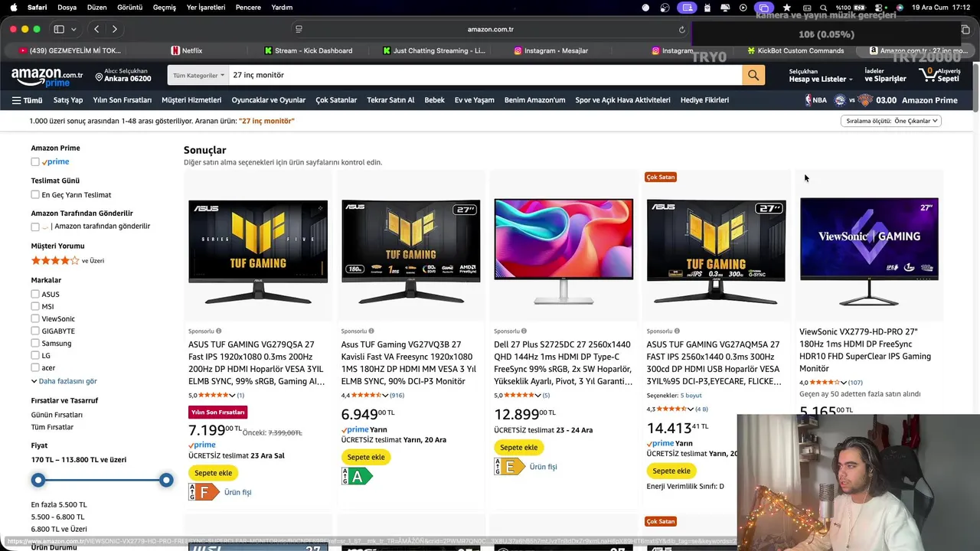
Task: Click the A energy label on VG27VQ3B
Action: pyautogui.click(x=357, y=477)
